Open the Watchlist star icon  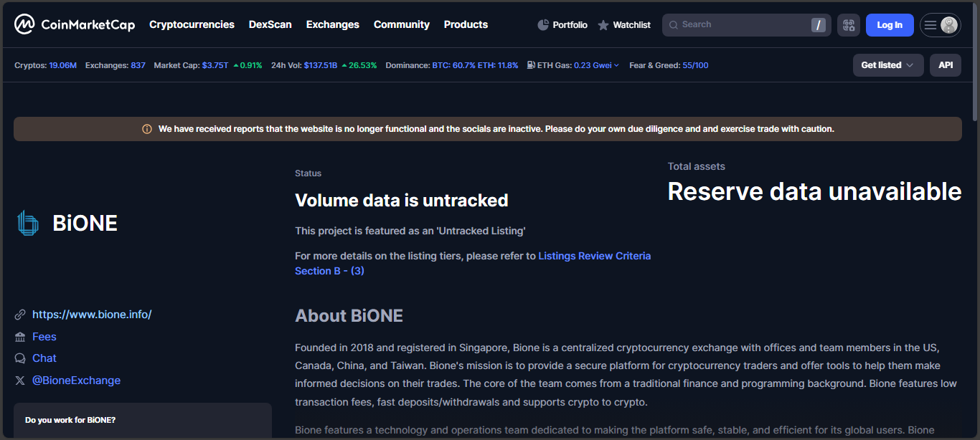coord(603,25)
